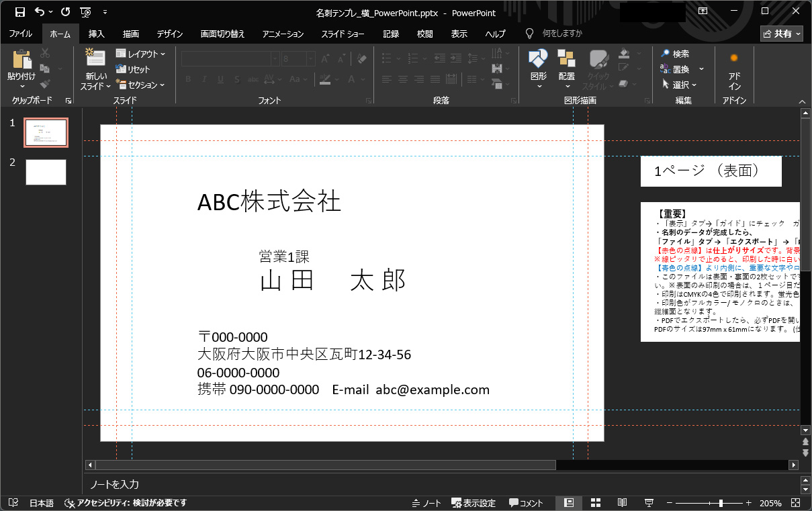
Task: Click the 共有 (Share) button
Action: tap(781, 33)
